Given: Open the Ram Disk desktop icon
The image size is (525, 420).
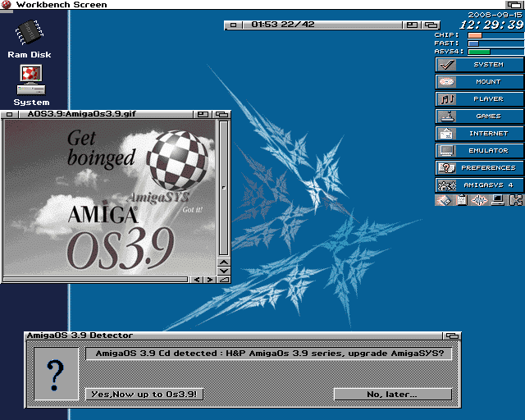Looking at the screenshot, I should 30,33.
